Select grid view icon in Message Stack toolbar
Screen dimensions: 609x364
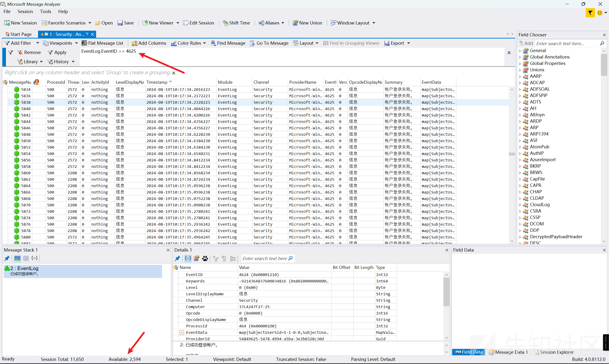(x=26, y=258)
